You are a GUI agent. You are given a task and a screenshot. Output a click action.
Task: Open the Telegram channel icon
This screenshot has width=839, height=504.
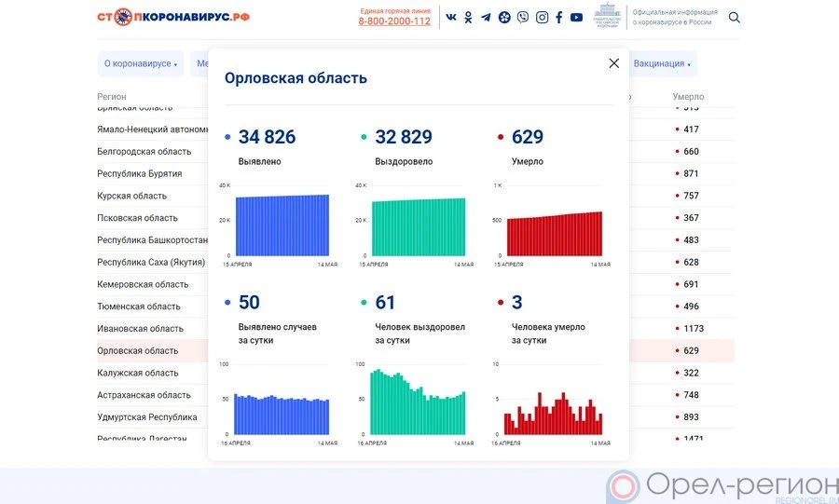(486, 18)
